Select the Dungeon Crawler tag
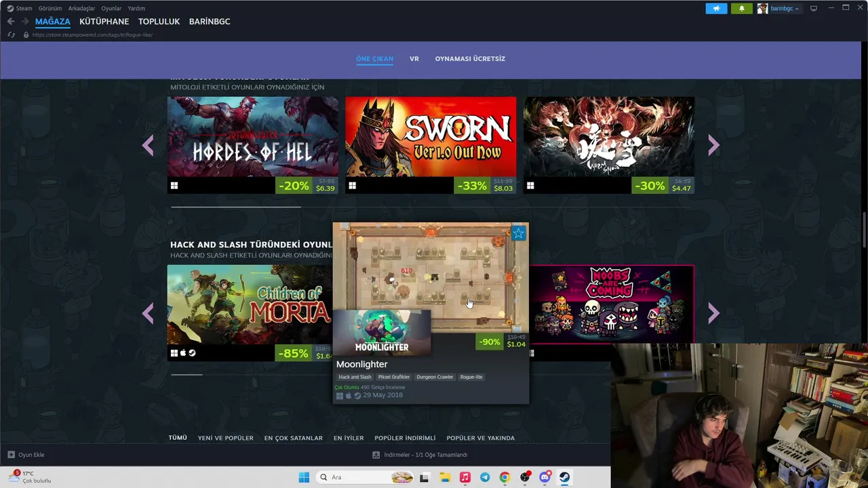Screen dimensions: 868x488 [x=435, y=377]
